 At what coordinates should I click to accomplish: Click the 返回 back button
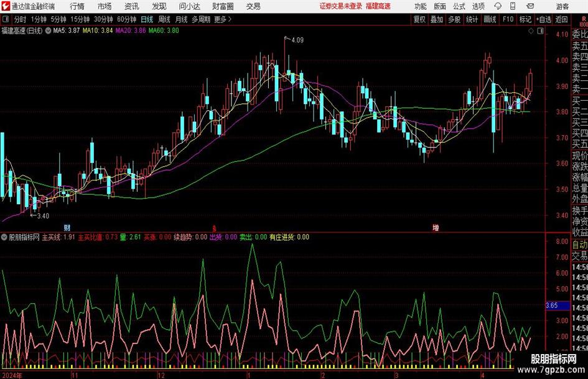pyautogui.click(x=561, y=19)
